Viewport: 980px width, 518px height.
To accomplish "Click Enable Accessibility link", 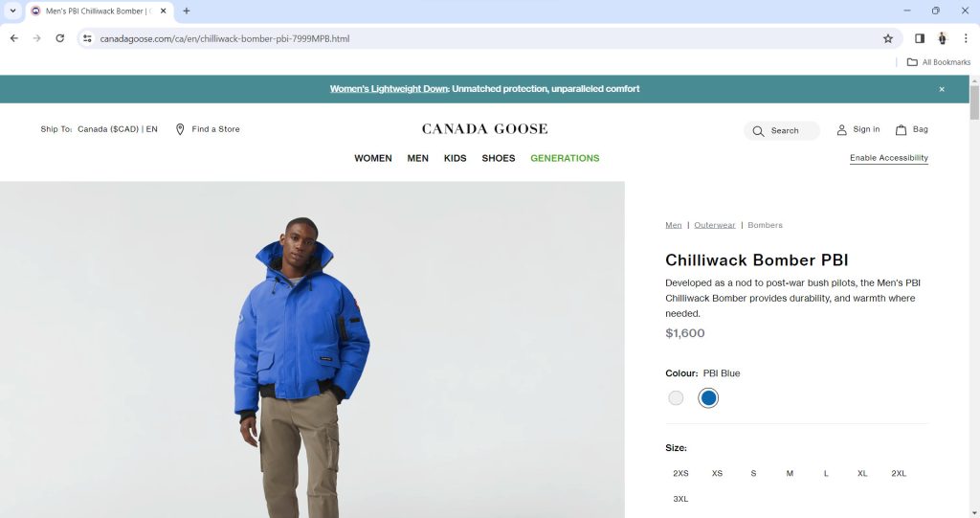I will (889, 158).
